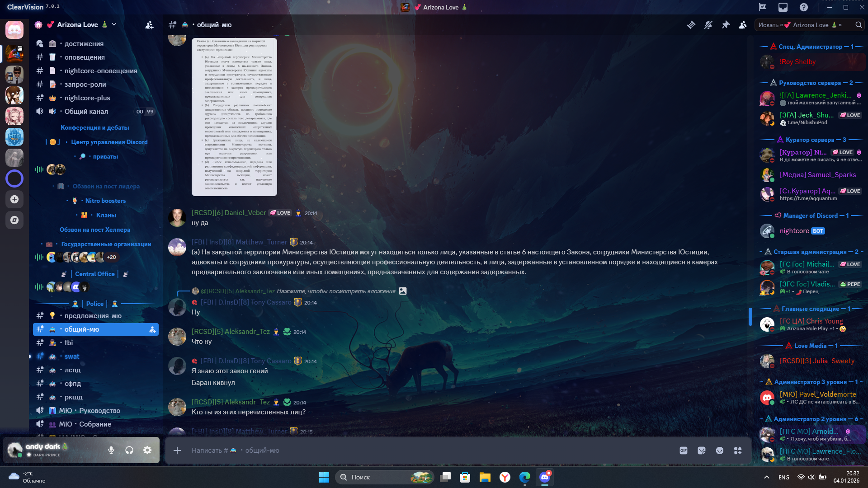Open the sticker picker icon
The image size is (868, 488).
click(x=702, y=450)
